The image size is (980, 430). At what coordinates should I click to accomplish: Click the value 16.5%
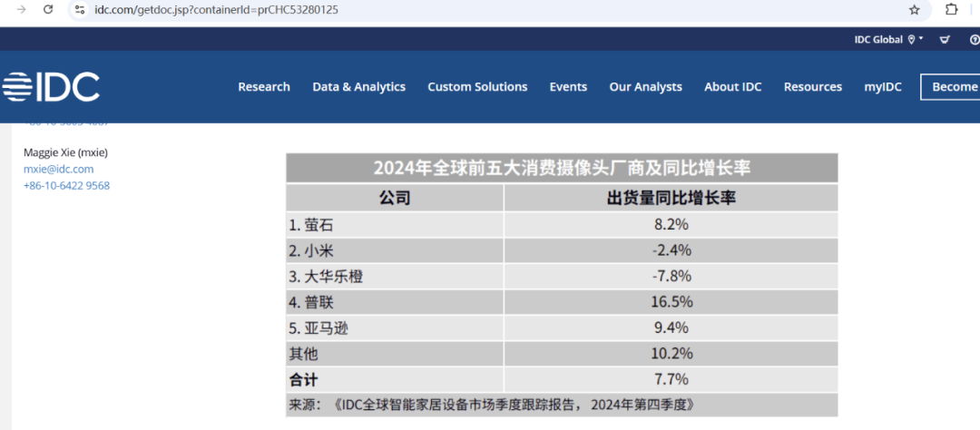coord(671,302)
